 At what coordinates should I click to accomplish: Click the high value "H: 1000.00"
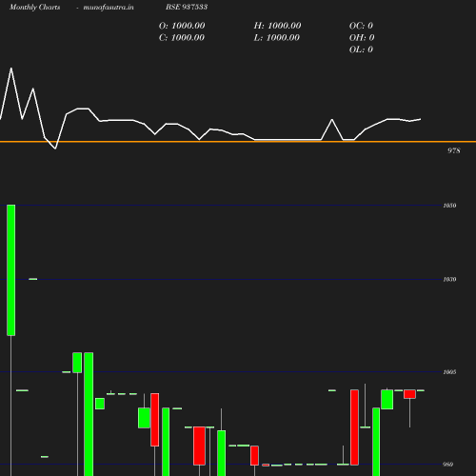[x=277, y=26]
